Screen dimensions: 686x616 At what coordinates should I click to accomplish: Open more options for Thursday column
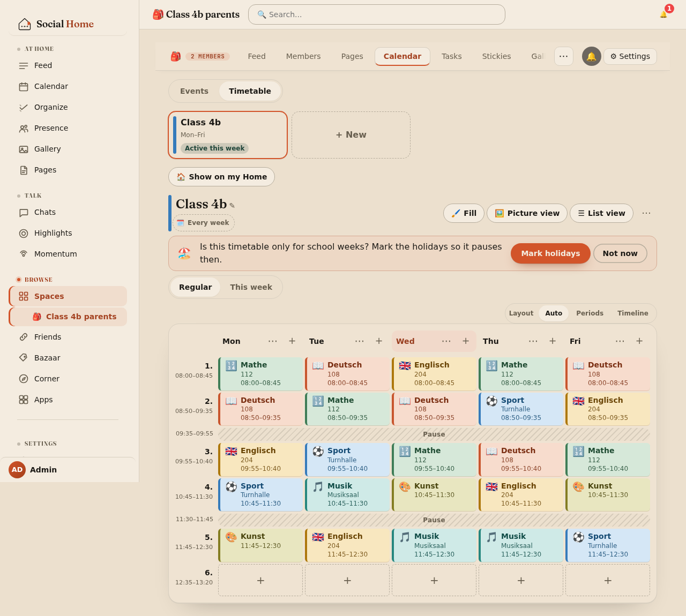533,341
